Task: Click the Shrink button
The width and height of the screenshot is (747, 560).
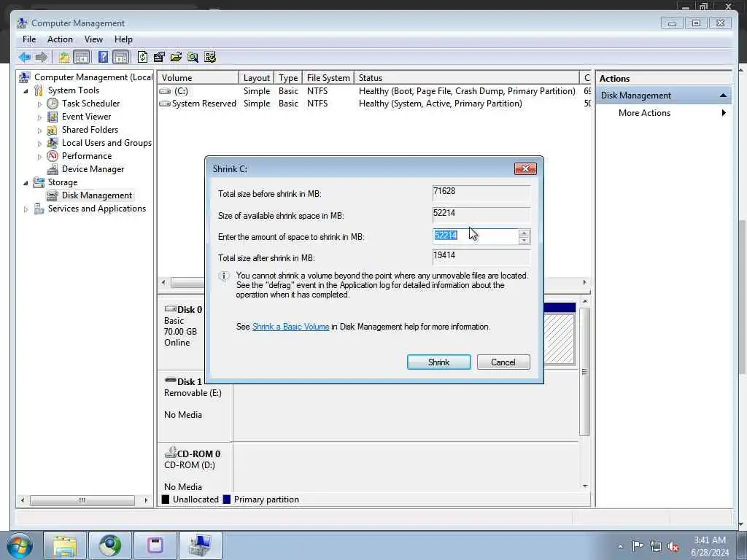Action: point(438,362)
